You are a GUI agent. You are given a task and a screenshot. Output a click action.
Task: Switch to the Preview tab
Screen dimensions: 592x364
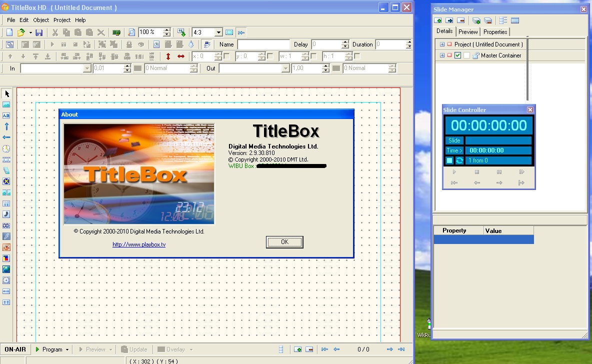click(468, 31)
